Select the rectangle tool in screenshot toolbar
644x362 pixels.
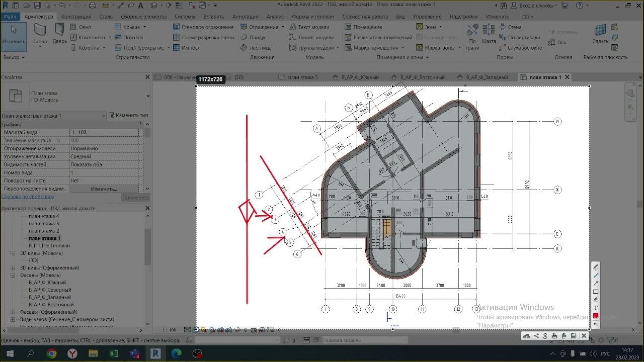596,291
